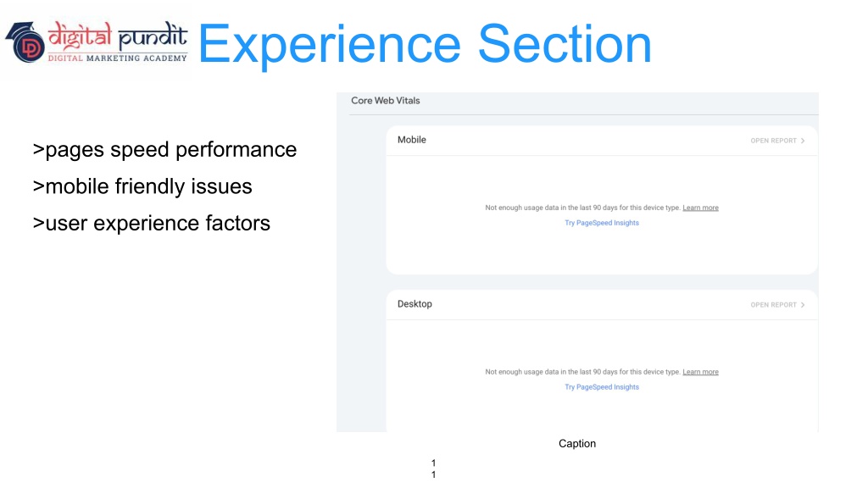Click Learn more in the Desktop card
Viewport: 868px width, 488px height.
click(x=700, y=372)
